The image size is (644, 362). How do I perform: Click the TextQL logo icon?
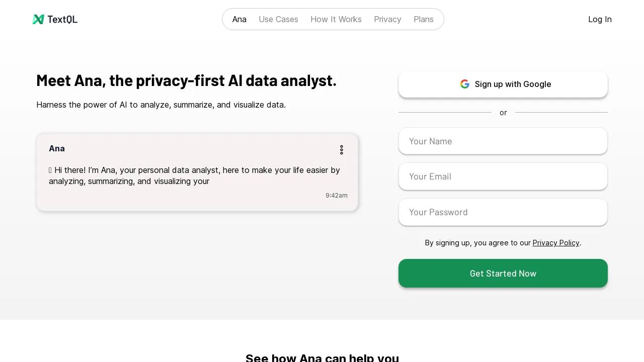(38, 19)
